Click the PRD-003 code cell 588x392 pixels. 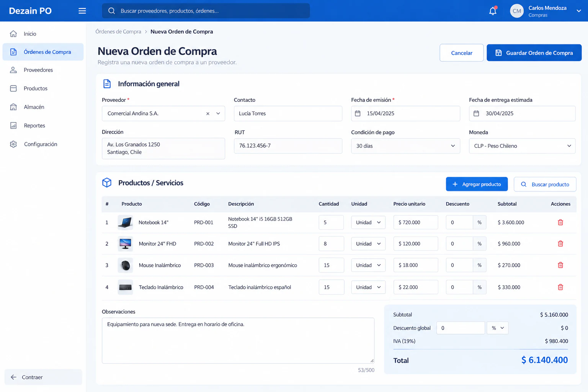(x=204, y=265)
